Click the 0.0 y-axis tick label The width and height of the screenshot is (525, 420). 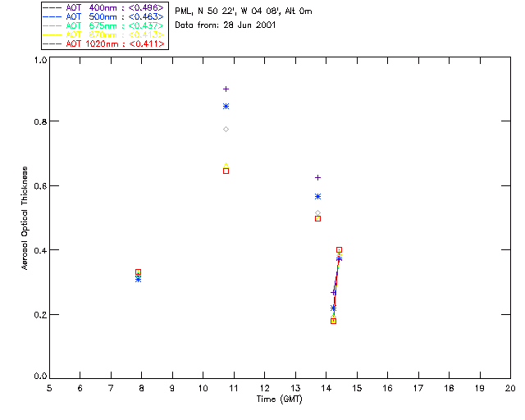point(40,377)
